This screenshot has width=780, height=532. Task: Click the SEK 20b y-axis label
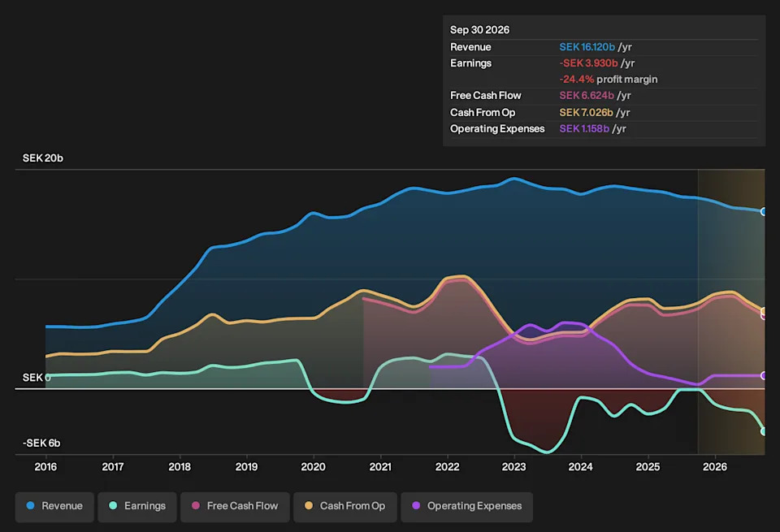(x=43, y=158)
